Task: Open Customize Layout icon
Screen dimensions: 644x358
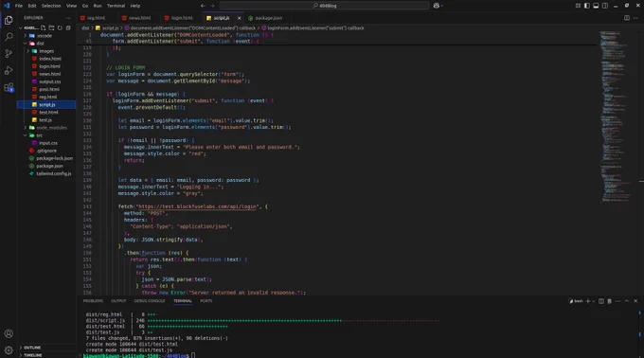Action: click(x=578, y=6)
